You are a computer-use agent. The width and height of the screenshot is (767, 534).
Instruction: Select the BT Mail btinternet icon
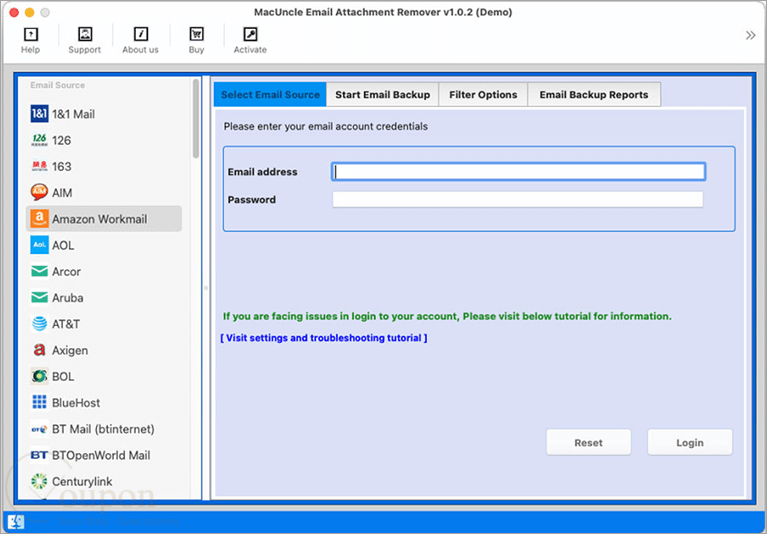click(x=39, y=429)
